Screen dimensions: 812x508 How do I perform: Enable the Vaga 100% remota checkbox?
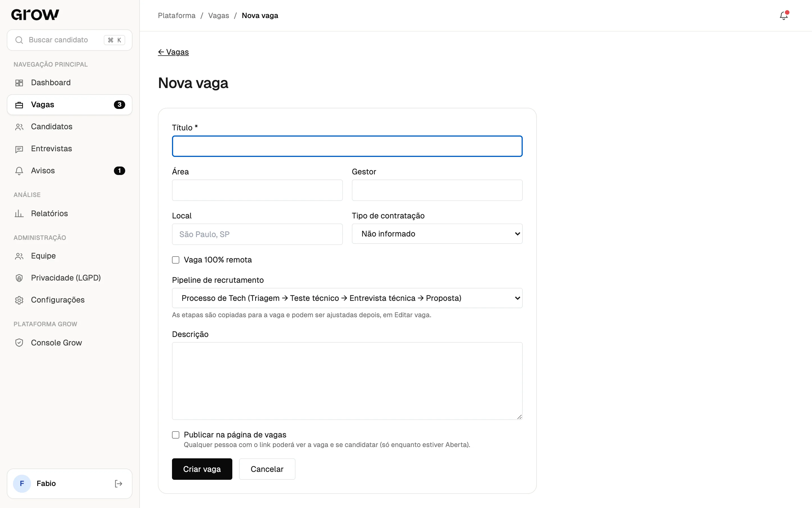pos(175,260)
